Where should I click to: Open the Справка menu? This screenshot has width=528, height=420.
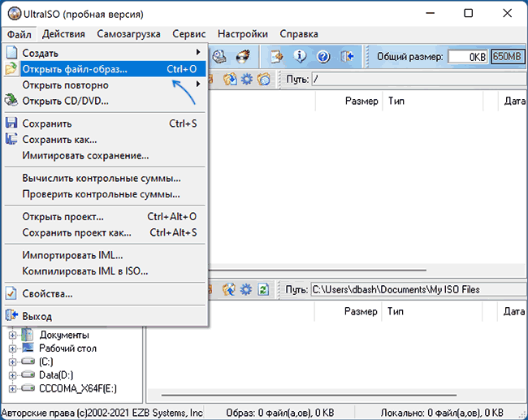(x=299, y=34)
